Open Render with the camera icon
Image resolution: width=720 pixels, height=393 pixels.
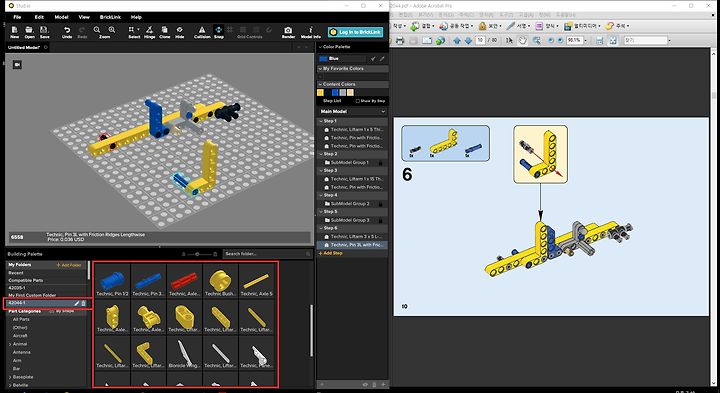point(288,30)
